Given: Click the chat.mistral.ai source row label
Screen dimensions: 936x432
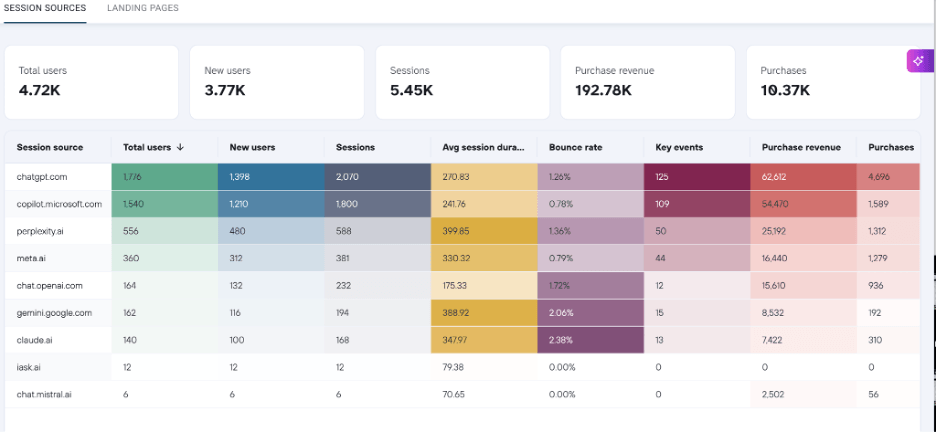Looking at the screenshot, I should point(45,394).
